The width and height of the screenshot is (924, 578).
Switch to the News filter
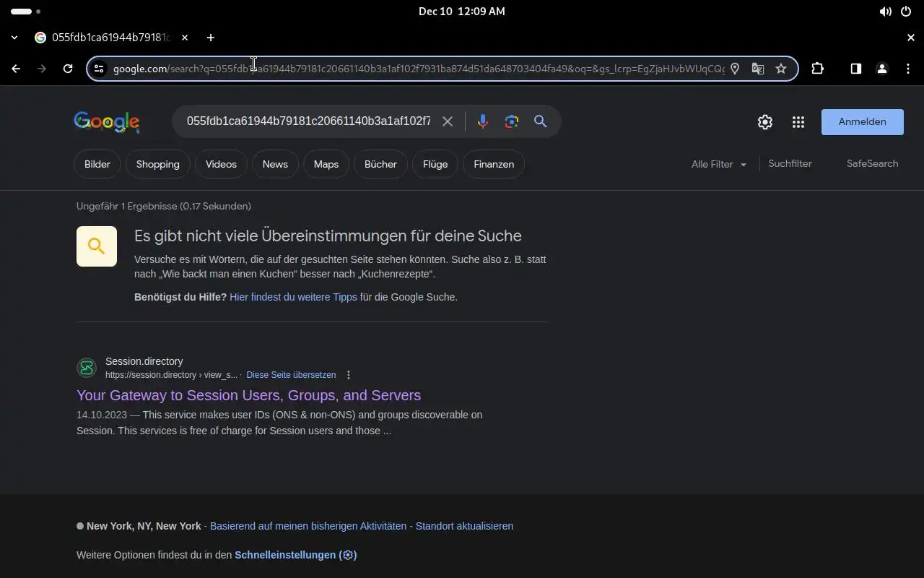tap(275, 164)
